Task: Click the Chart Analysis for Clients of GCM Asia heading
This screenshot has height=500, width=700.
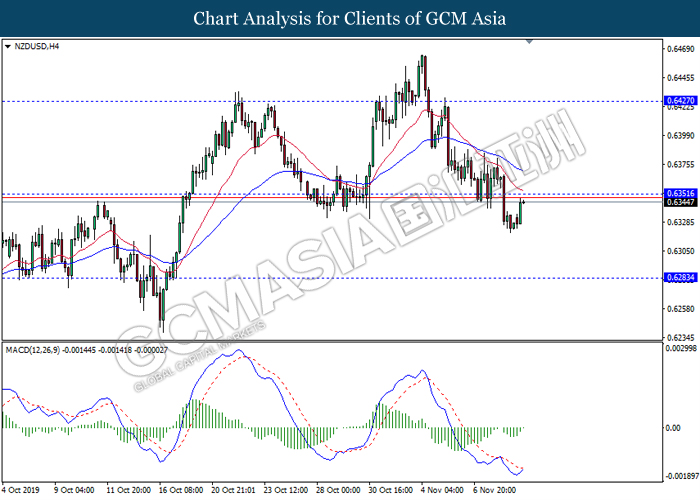Action: click(350, 19)
